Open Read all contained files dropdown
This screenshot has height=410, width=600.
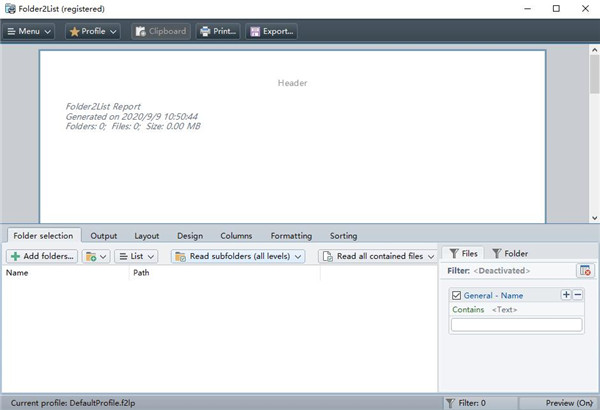(x=379, y=257)
